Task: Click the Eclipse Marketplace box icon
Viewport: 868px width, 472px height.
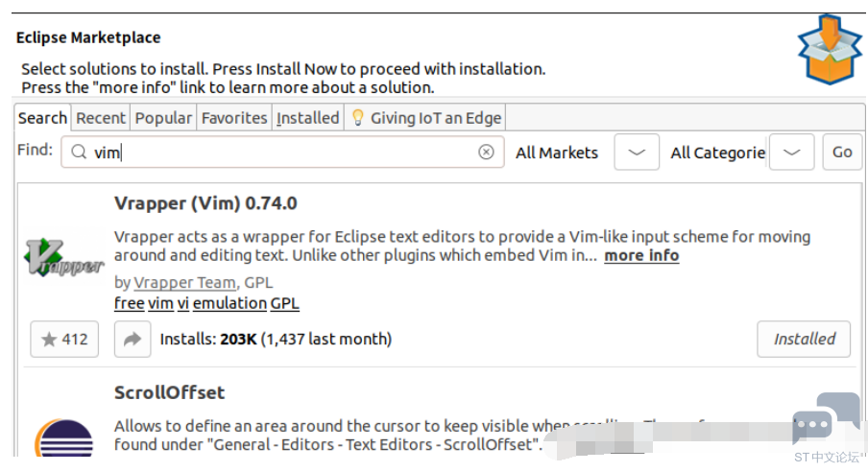Action: 830,49
